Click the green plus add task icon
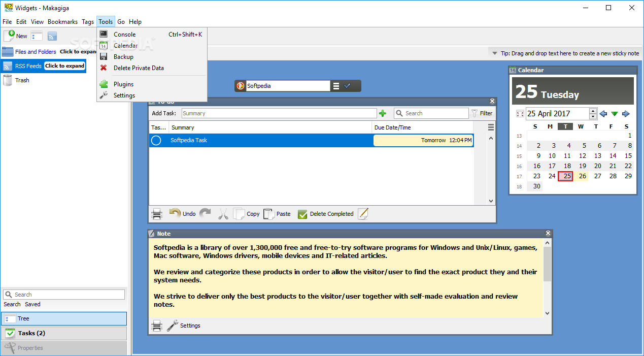644x356 pixels. click(x=383, y=113)
